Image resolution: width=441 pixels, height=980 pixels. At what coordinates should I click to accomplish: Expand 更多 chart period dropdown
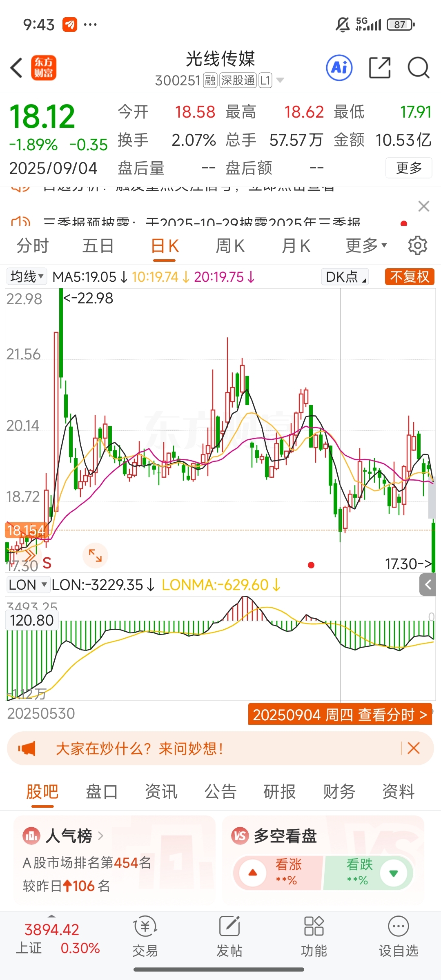(x=366, y=245)
